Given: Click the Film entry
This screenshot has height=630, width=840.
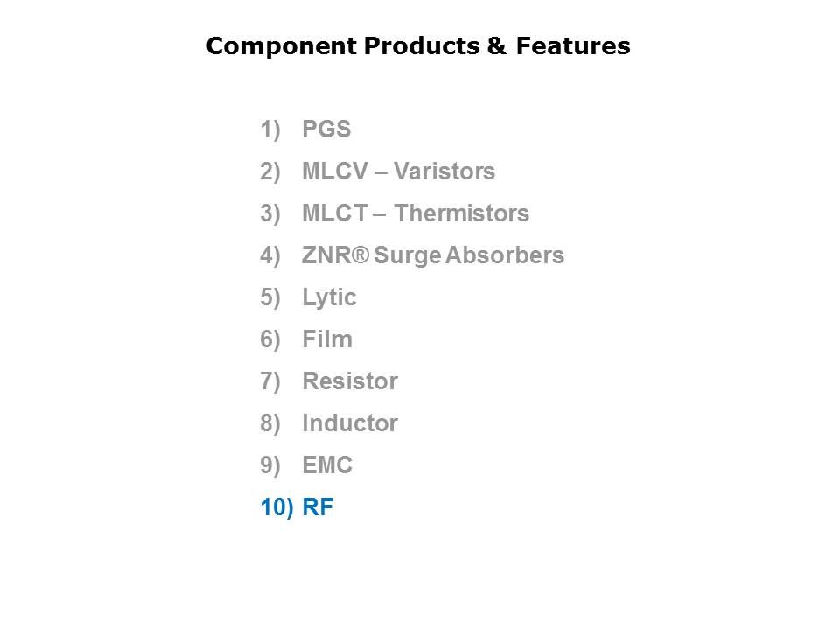Looking at the screenshot, I should click(327, 340).
